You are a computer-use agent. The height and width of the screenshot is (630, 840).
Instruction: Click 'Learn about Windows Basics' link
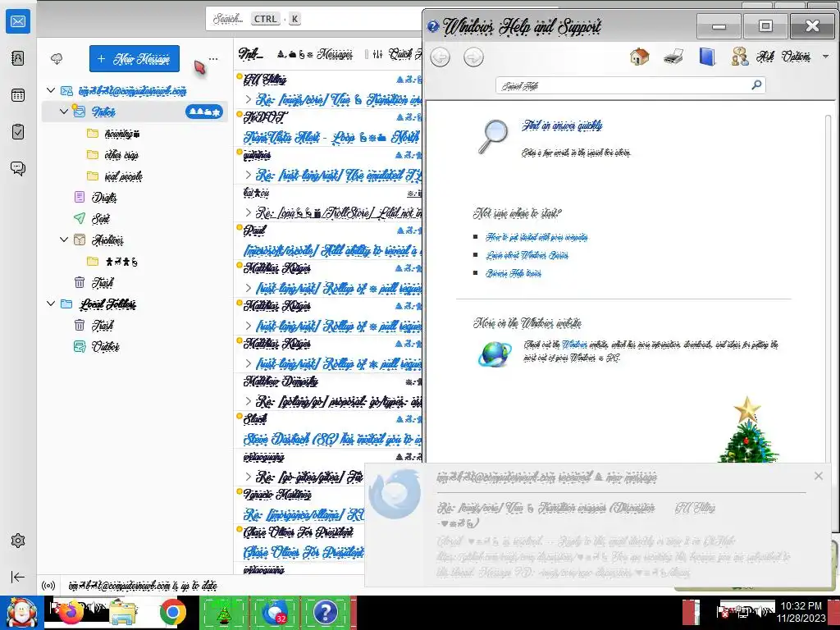[x=527, y=255]
